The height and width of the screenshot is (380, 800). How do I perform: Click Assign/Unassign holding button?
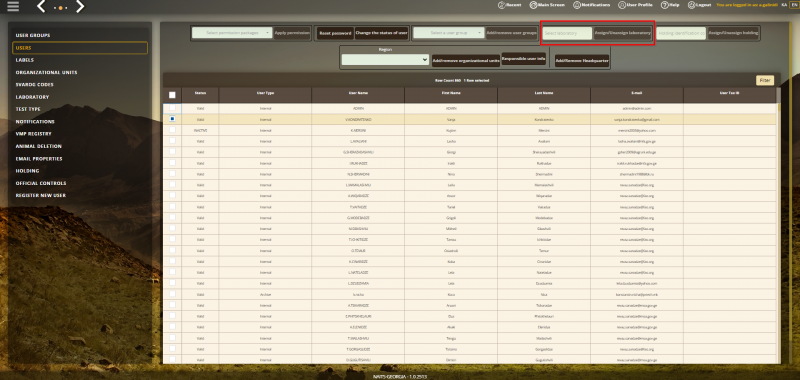pos(733,33)
